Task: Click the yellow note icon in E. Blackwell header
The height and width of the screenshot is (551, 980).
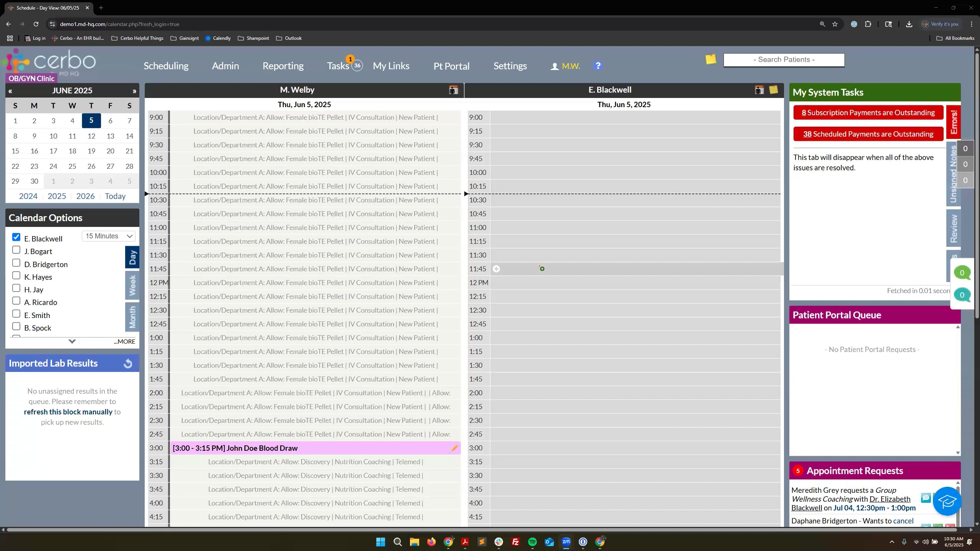Action: 773,90
